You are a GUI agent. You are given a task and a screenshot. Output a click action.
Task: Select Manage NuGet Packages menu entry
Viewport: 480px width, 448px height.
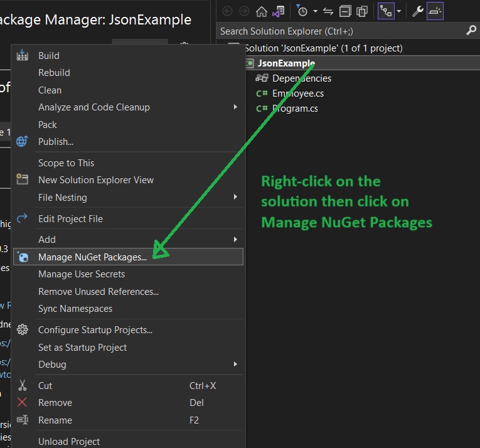(x=92, y=257)
